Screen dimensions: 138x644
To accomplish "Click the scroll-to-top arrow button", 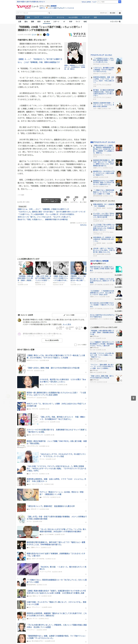I will [x=133, y=398].
